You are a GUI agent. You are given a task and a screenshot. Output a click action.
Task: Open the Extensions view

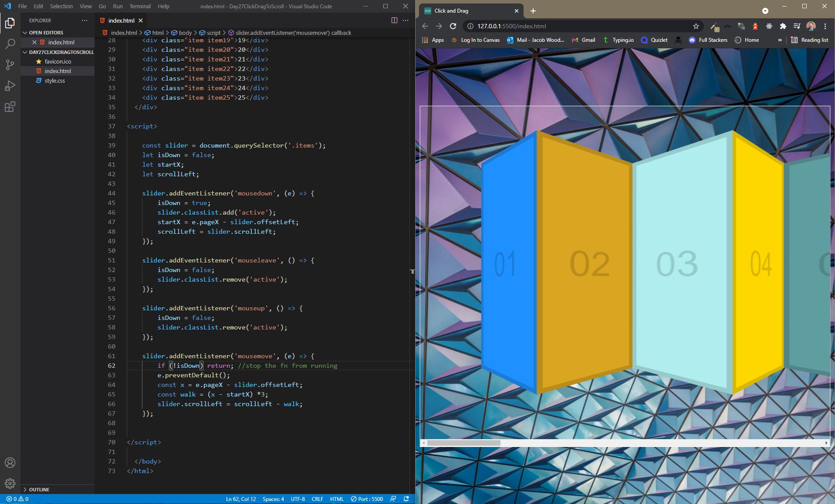click(10, 107)
